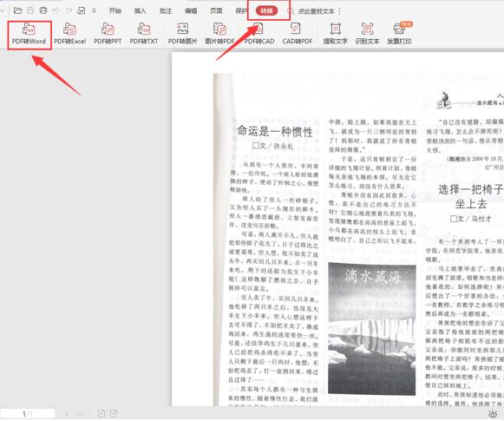
Task: Click the 滴水藏海 illustration in the page
Action: 372,328
